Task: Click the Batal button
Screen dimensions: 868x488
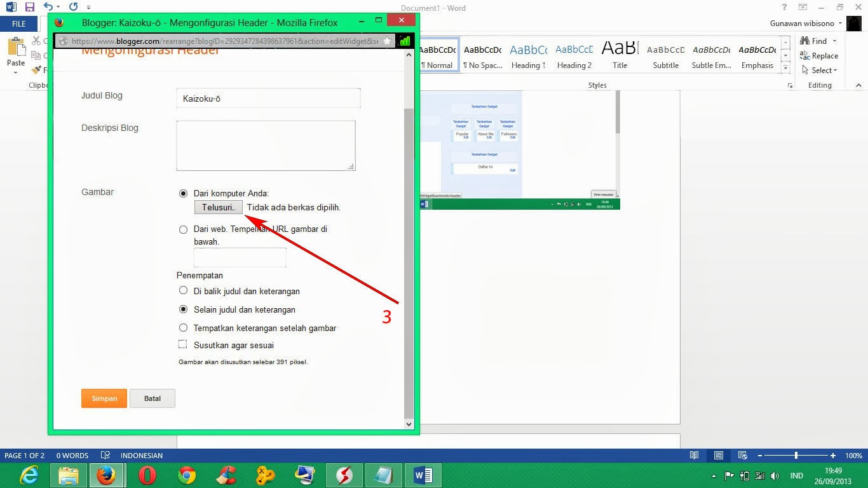Action: coord(152,398)
